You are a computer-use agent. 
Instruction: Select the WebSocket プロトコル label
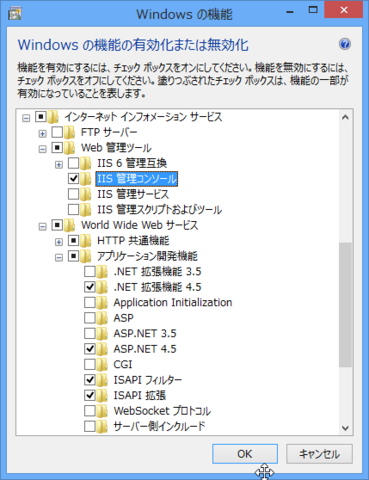tap(162, 411)
